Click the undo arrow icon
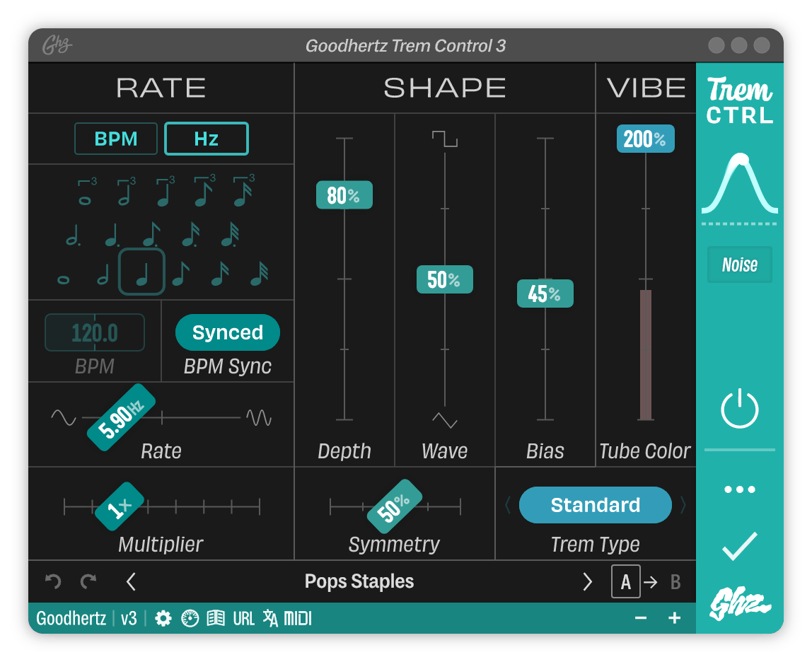 tap(52, 581)
